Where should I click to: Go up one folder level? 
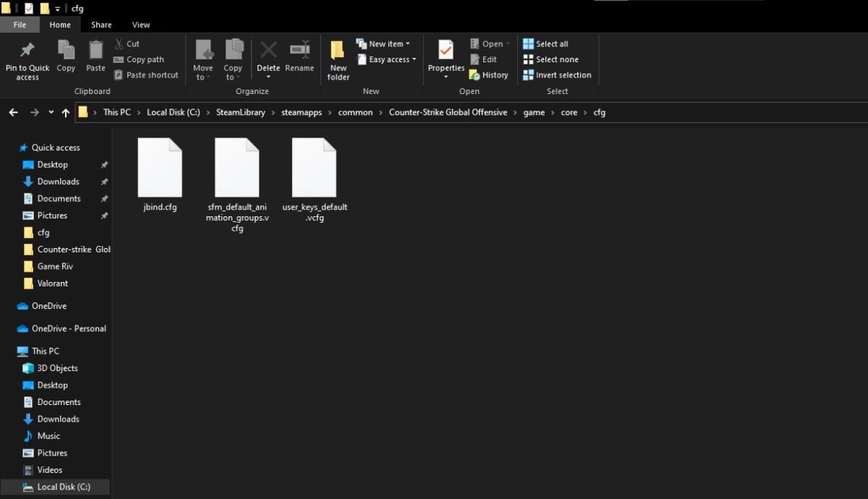[x=66, y=112]
